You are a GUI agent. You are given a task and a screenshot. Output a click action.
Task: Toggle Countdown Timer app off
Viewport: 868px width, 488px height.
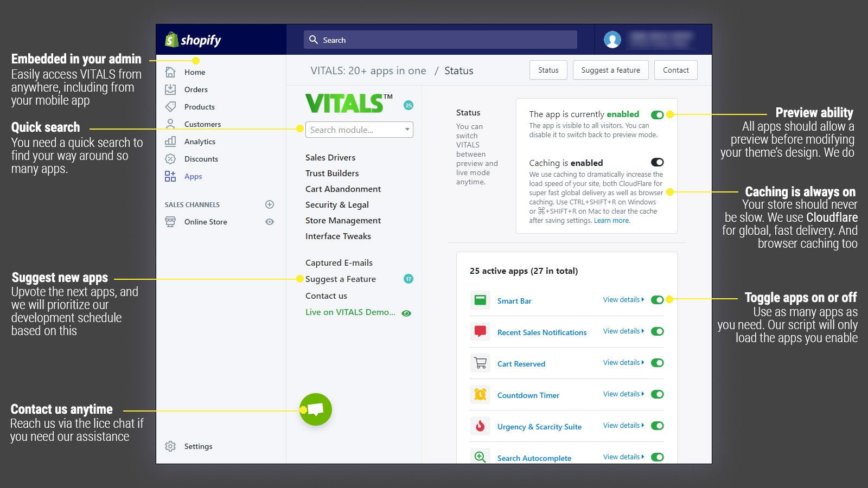pyautogui.click(x=657, y=394)
